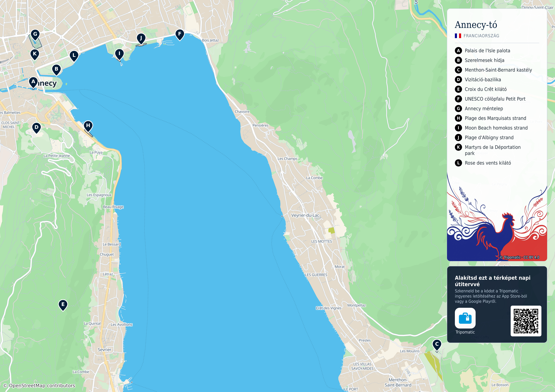Select 'Menthon-Saint-Bernard kastély' legend entry
The image size is (555, 392).
[x=498, y=70]
